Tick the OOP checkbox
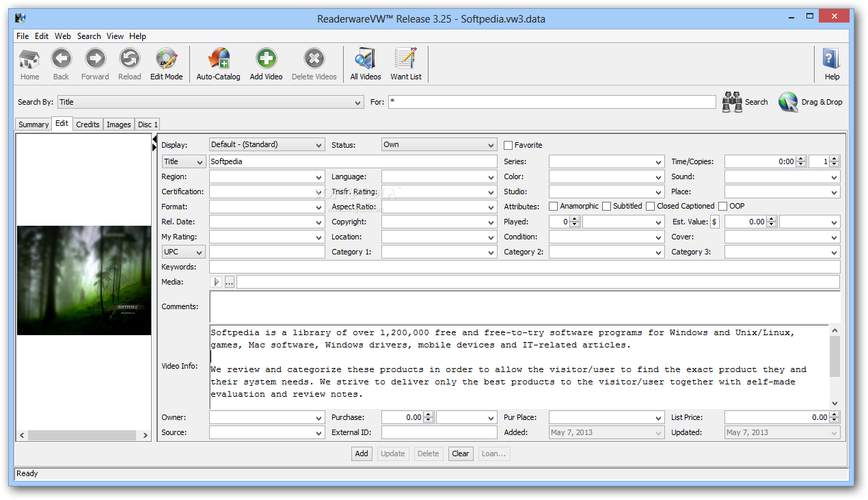The width and height of the screenshot is (868, 500). 722,207
